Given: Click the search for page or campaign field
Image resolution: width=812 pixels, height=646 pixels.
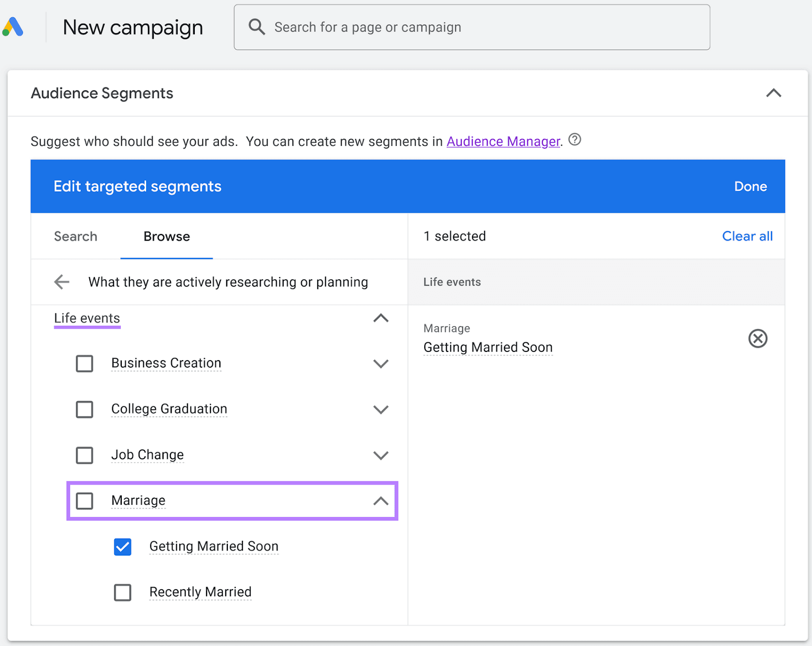Looking at the screenshot, I should click(457, 27).
